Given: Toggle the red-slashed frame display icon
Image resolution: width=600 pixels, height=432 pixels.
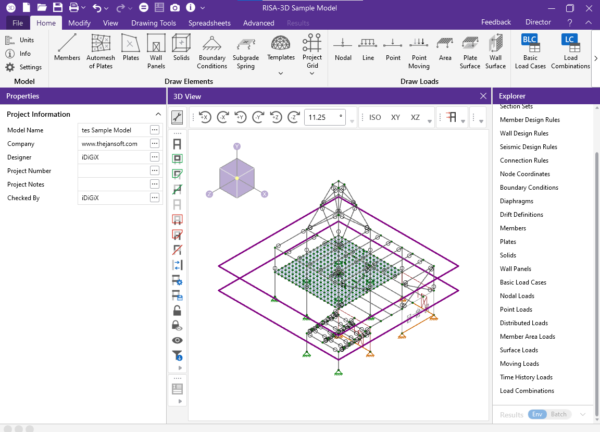Looking at the screenshot, I should pos(177,250).
